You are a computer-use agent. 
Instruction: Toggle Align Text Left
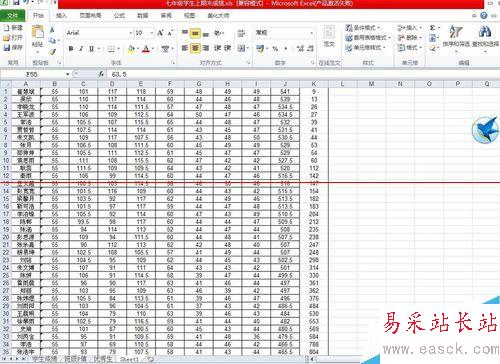coord(185,48)
